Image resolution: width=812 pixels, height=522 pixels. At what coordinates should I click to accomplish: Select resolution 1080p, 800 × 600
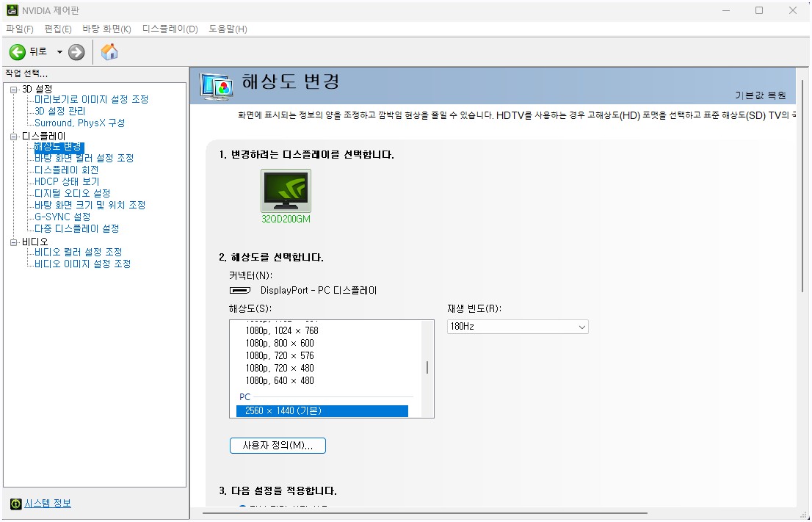(280, 344)
